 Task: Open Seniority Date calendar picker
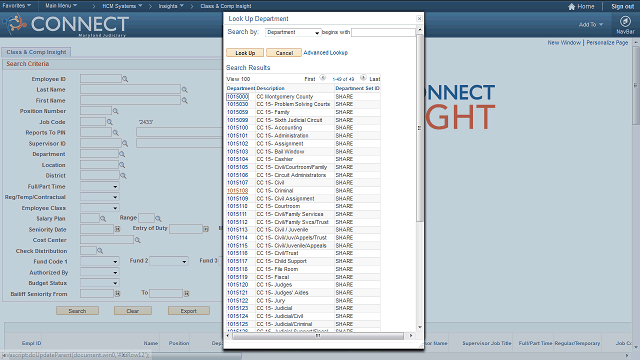118,229
